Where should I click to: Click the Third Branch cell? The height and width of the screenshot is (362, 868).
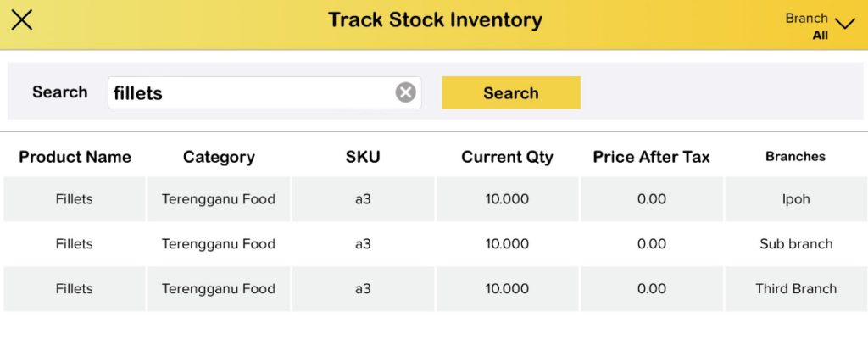(x=796, y=289)
